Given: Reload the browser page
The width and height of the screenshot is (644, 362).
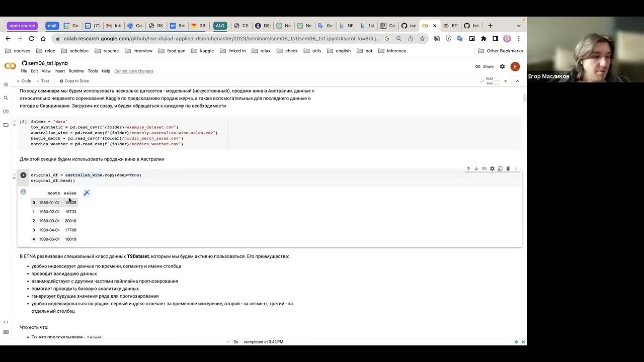Looking at the screenshot, I should coord(31,39).
